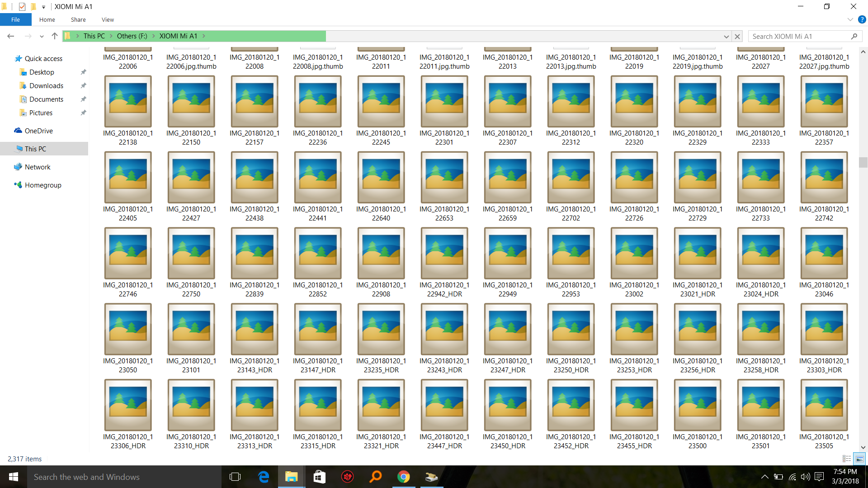Image resolution: width=868 pixels, height=488 pixels.
Task: Open Windows Store taskbar icon
Action: [x=320, y=477]
